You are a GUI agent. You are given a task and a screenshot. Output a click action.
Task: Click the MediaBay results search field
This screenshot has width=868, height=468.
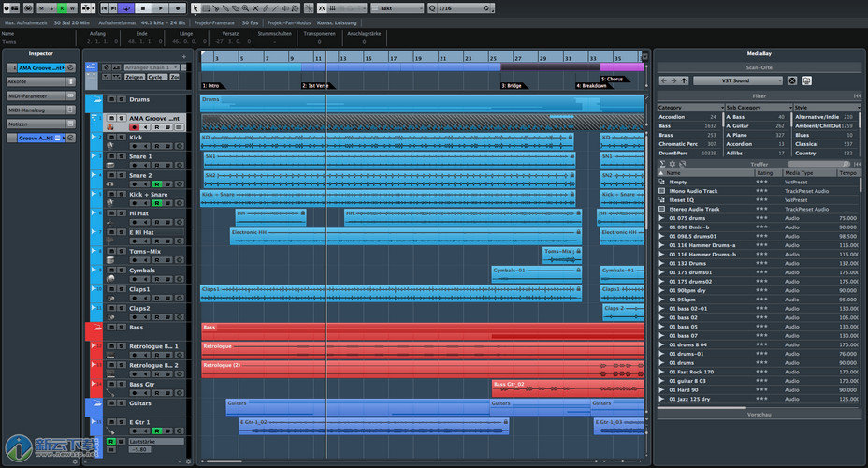tap(818, 164)
